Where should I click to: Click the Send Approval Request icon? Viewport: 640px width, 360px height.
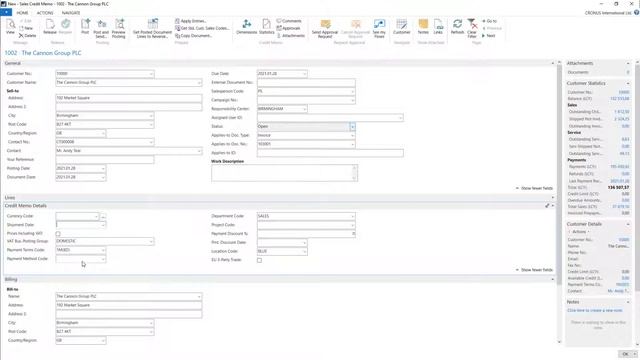click(325, 29)
